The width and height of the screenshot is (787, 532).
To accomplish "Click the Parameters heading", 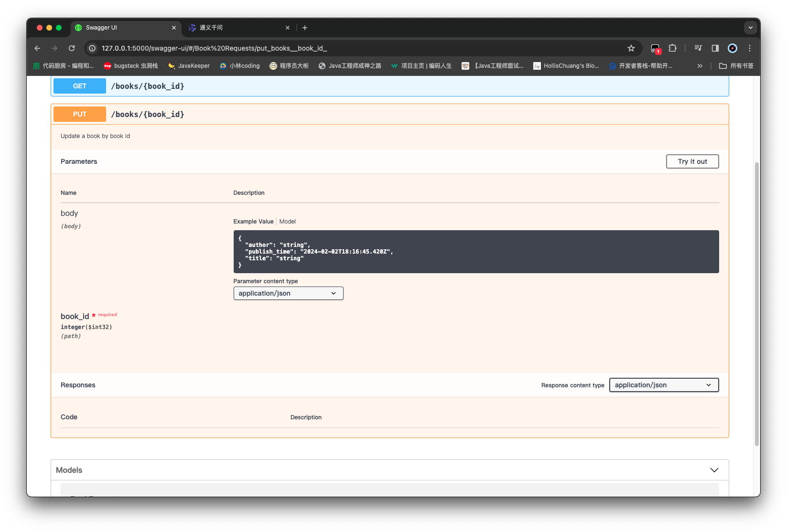I will coord(79,161).
